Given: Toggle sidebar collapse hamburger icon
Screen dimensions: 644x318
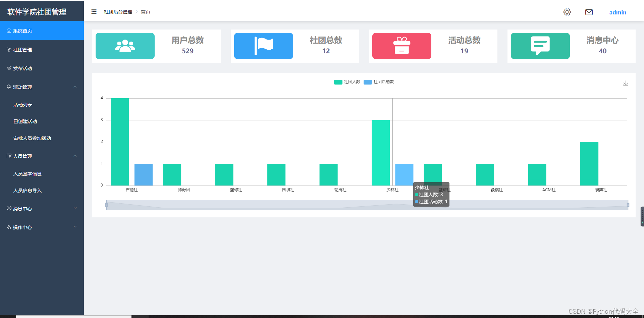Looking at the screenshot, I should (94, 12).
